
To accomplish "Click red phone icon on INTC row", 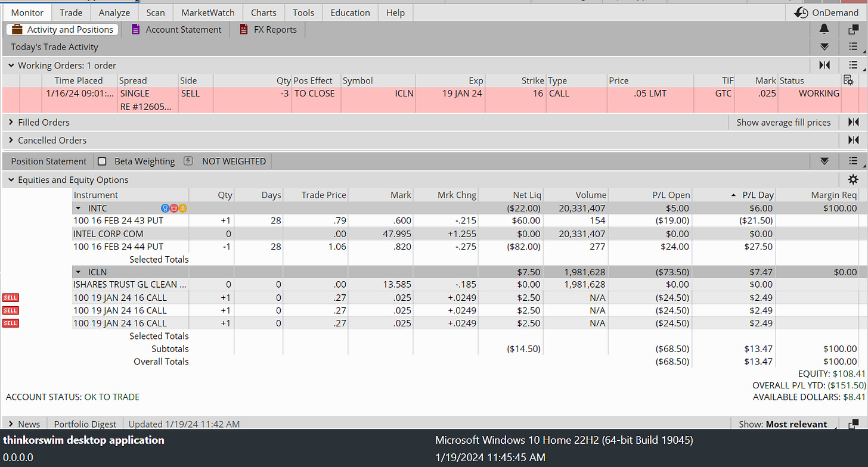I will 173,208.
